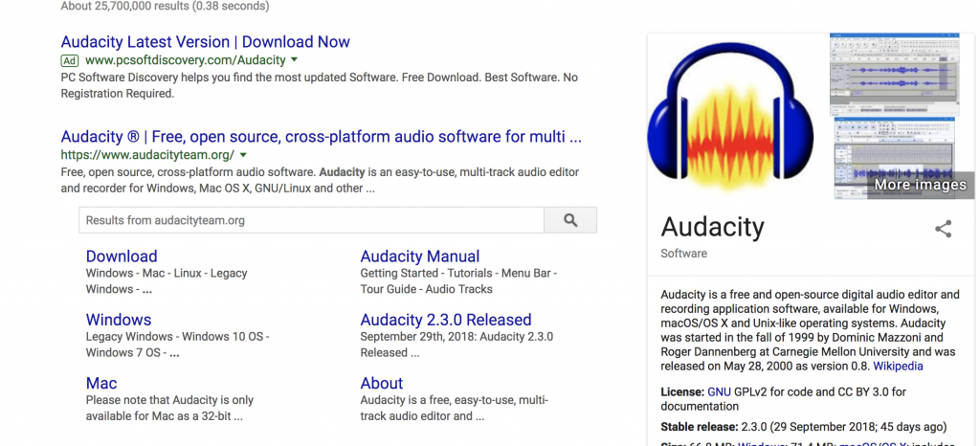Click the https://www.audacityteam.org/ URL text
Viewport: 980px width, 446px height.
pyautogui.click(x=147, y=155)
